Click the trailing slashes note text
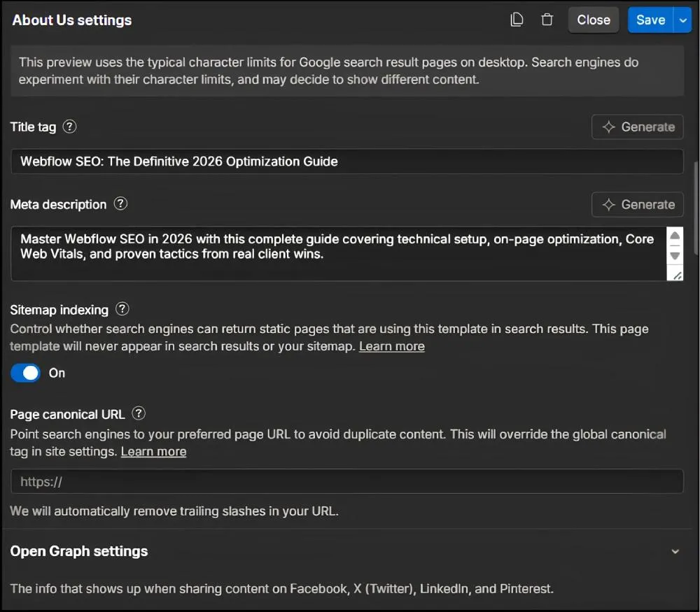The width and height of the screenshot is (700, 612). [174, 511]
